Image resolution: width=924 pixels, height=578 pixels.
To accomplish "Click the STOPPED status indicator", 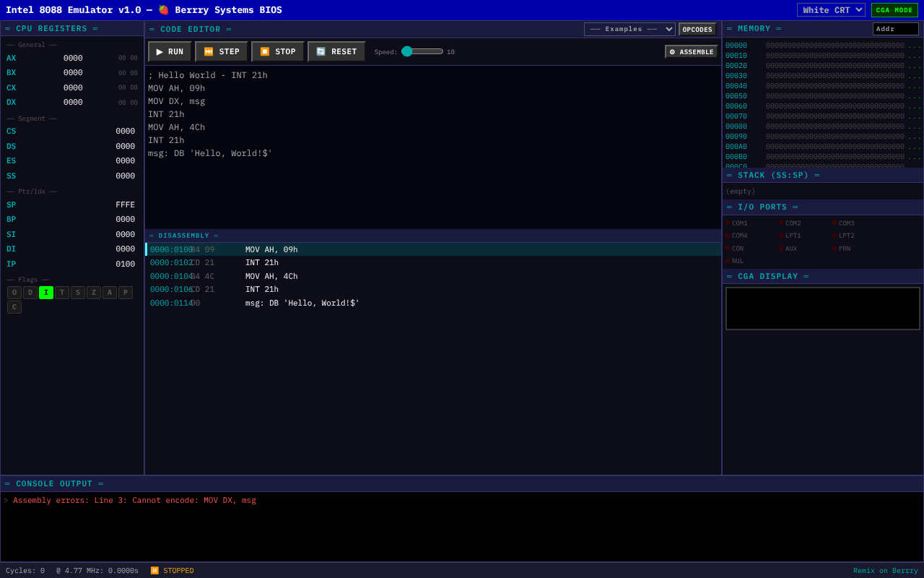I will tap(171, 570).
